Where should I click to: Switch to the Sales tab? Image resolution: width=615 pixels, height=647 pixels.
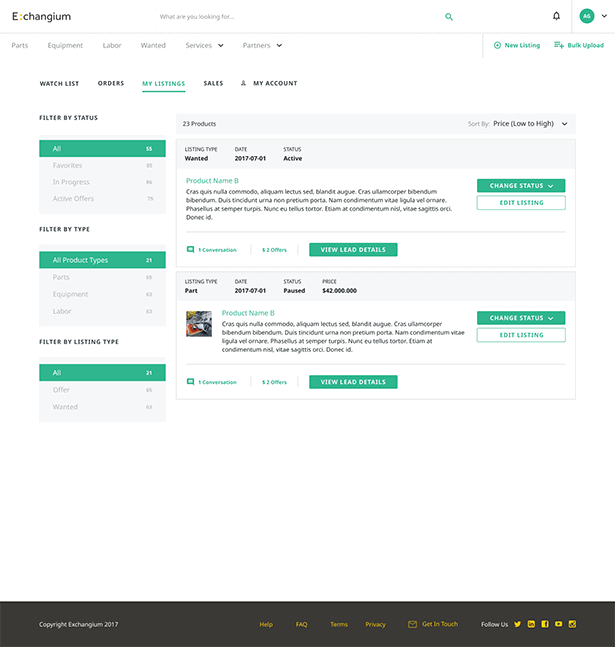213,83
